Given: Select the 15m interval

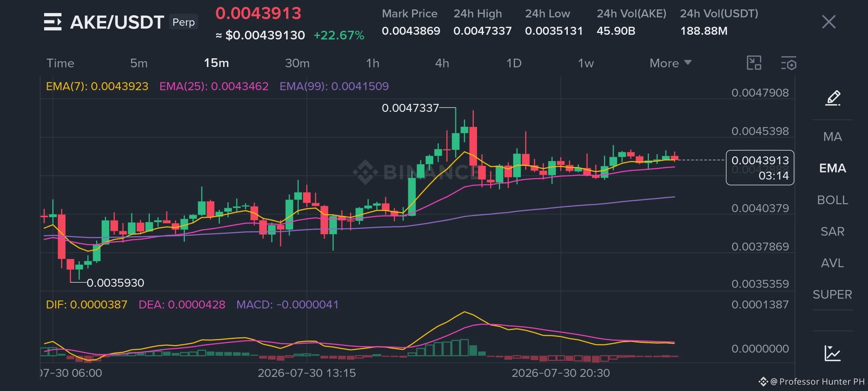Looking at the screenshot, I should (216, 63).
